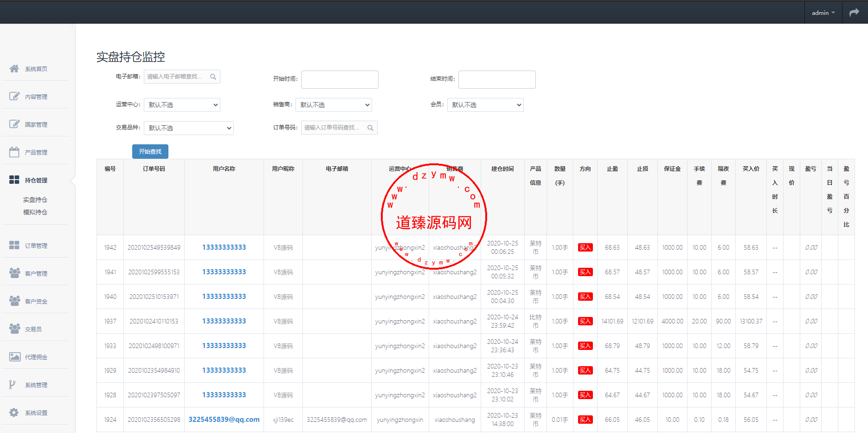Open 订单管理 menu item
The width and height of the screenshot is (868, 433).
[36, 246]
